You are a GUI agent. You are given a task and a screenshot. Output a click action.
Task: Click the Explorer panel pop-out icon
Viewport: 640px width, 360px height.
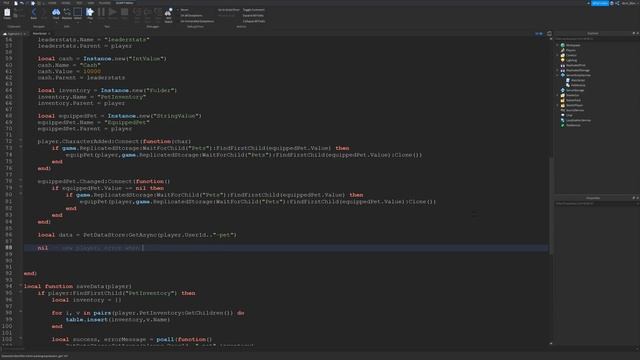[633, 33]
